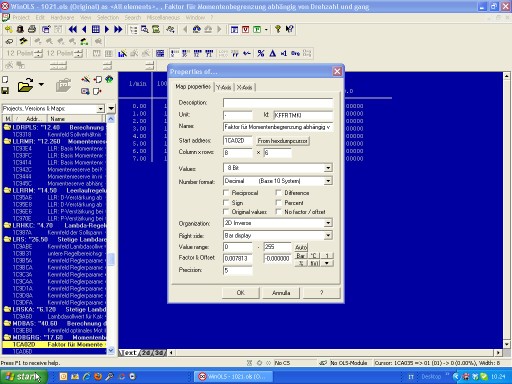Image resolution: width=512 pixels, height=384 pixels.
Task: Click the light bulb tip icon
Action: [x=278, y=29]
